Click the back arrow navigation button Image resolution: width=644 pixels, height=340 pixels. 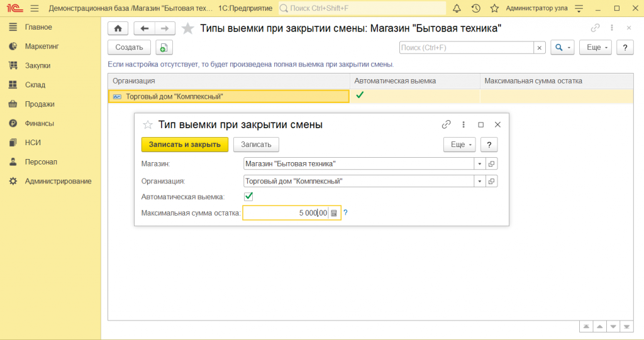pyautogui.click(x=145, y=28)
